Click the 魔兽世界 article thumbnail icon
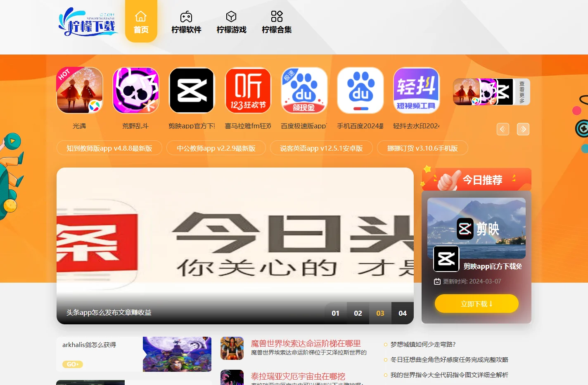The height and width of the screenshot is (385, 588). point(232,348)
